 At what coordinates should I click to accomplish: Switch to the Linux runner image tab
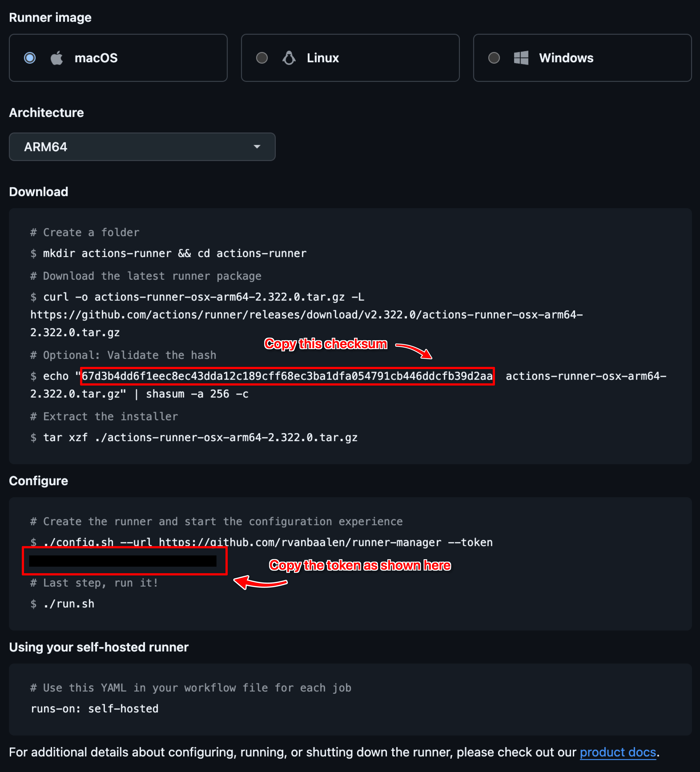click(350, 58)
